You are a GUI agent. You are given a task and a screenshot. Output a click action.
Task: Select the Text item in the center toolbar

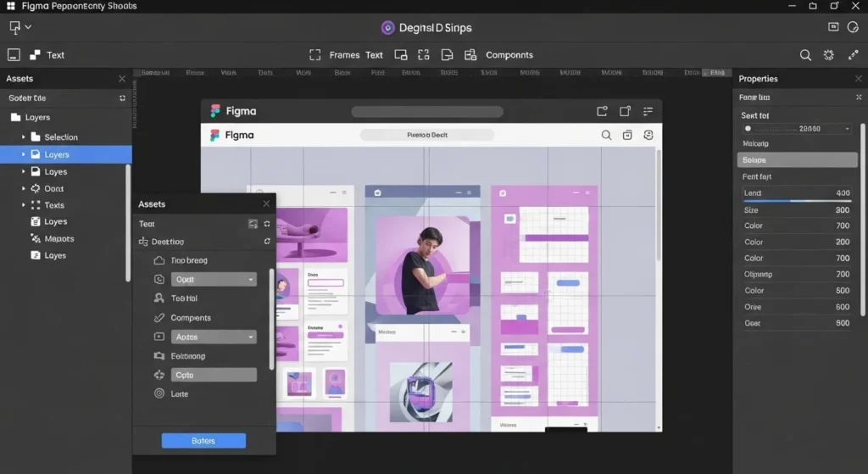[374, 55]
